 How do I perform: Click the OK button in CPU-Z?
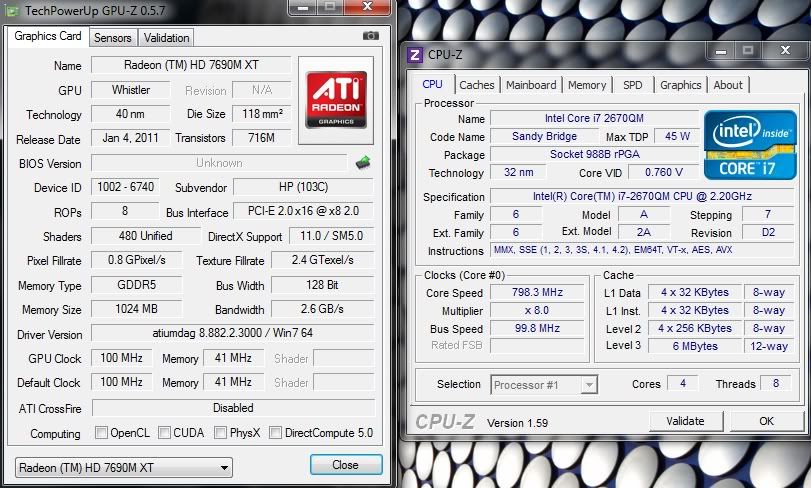767,421
